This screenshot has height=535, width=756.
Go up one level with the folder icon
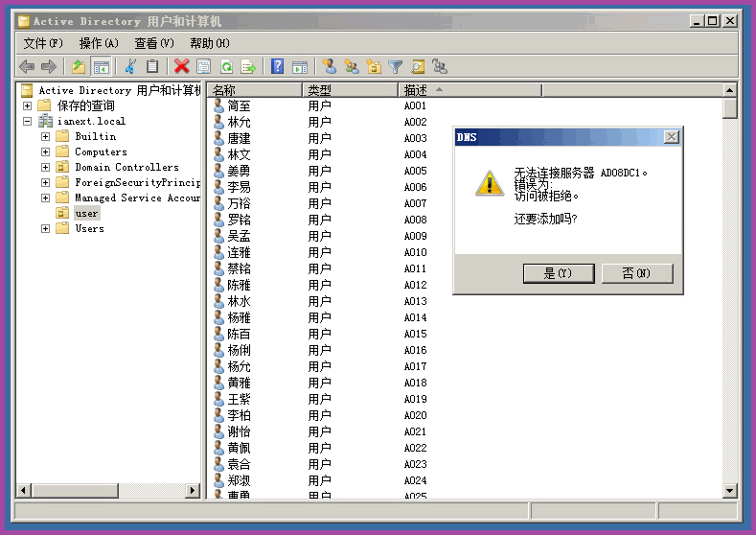tap(79, 66)
